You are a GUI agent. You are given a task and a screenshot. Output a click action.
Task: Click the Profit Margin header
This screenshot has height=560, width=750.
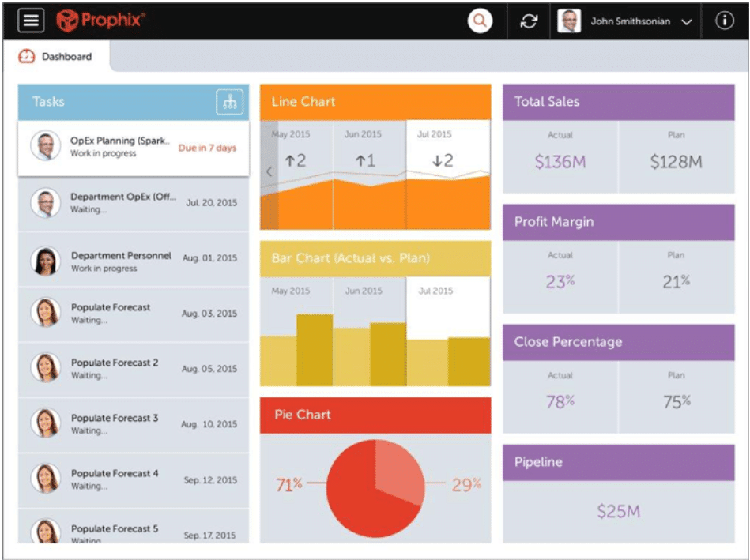pos(619,223)
